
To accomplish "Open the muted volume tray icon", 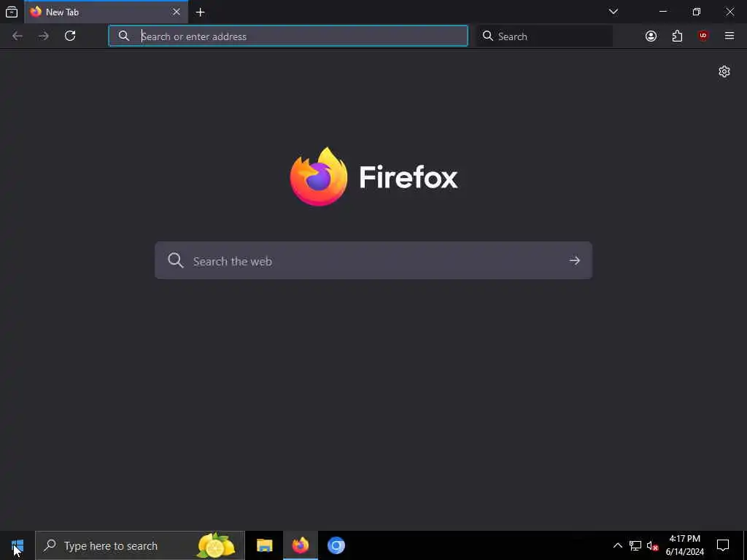I will coord(652,545).
